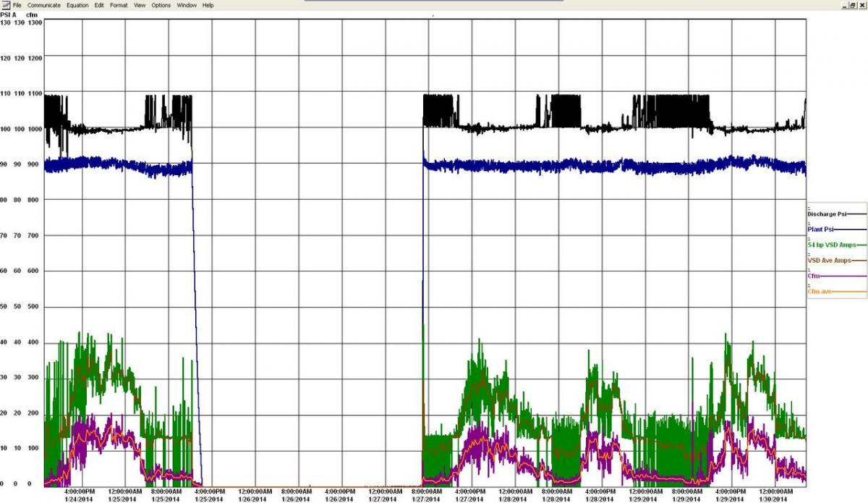Select the Plant Psi legend entry
Screen dimensions: 868x503
[x=838, y=229]
